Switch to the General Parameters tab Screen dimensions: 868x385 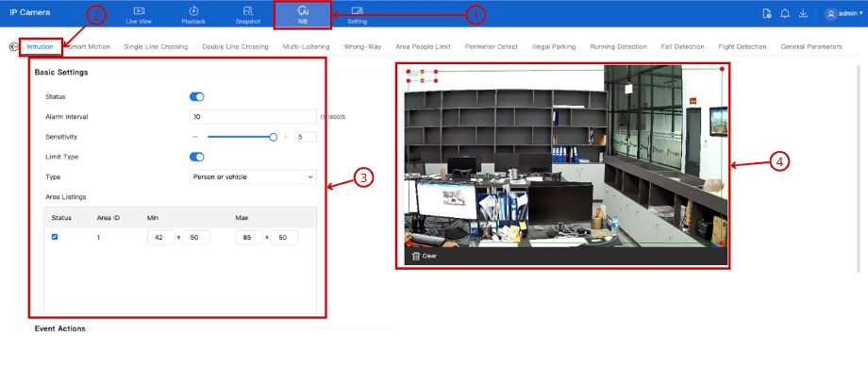(811, 47)
